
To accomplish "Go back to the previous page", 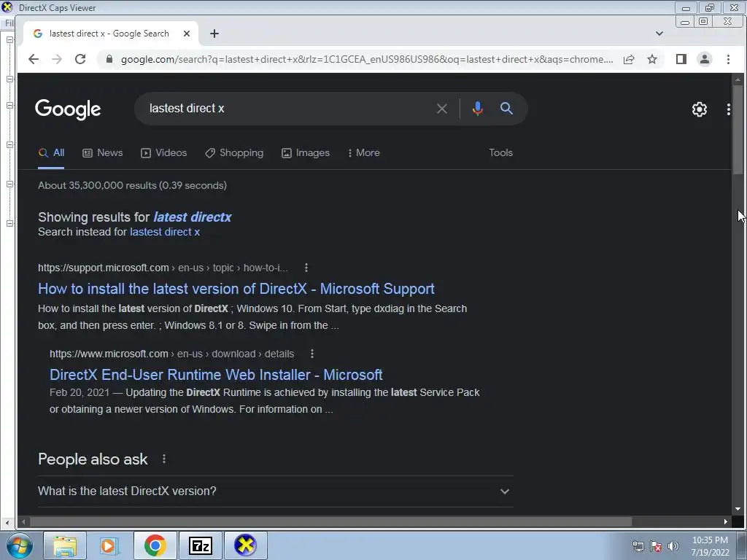I will [34, 59].
